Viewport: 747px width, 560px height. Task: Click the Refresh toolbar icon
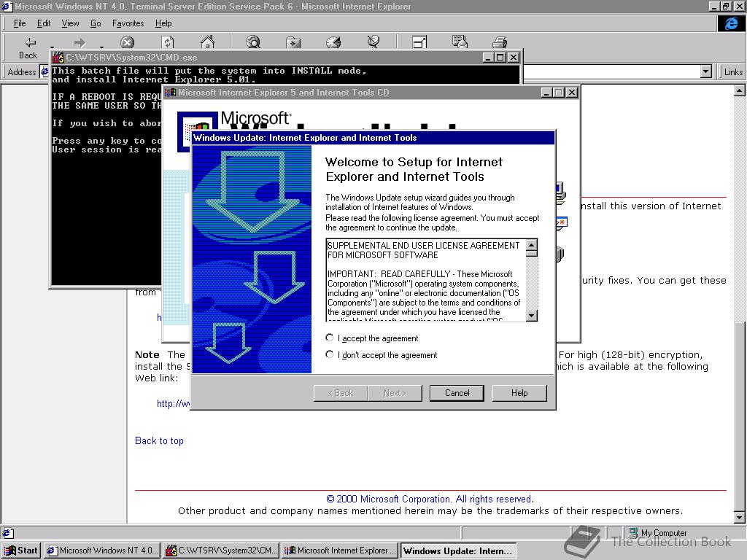(168, 42)
